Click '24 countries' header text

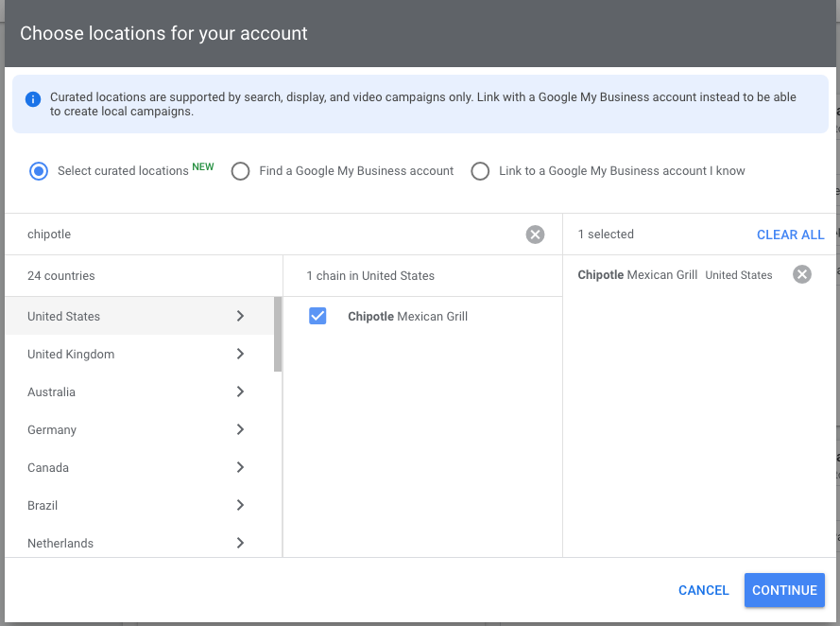click(61, 275)
